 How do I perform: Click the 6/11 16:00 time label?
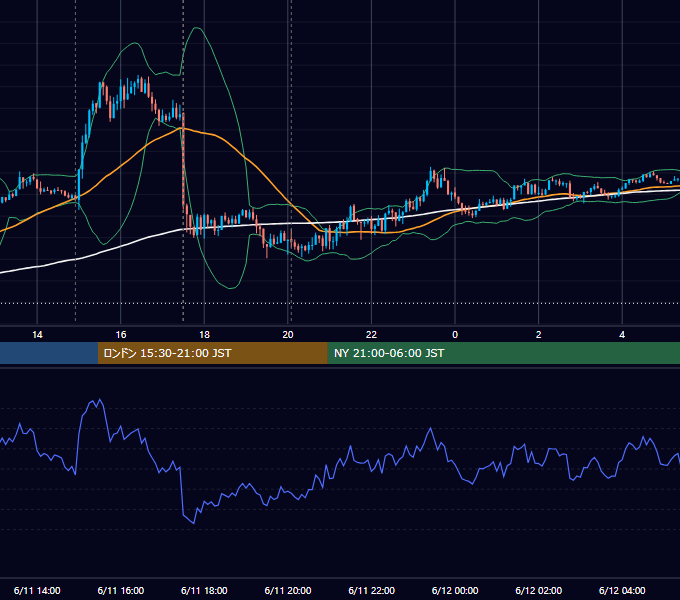[x=121, y=590]
